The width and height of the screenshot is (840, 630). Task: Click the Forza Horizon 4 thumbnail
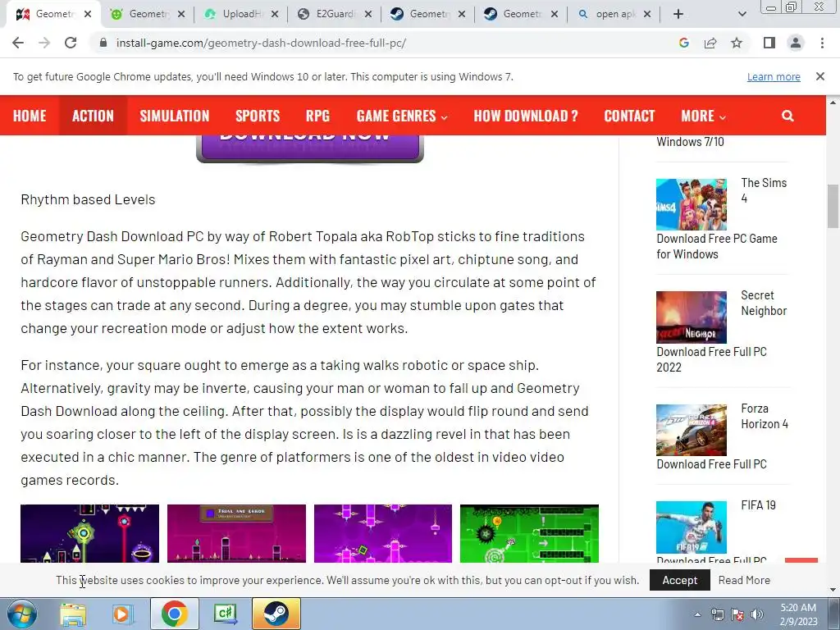pyautogui.click(x=692, y=430)
